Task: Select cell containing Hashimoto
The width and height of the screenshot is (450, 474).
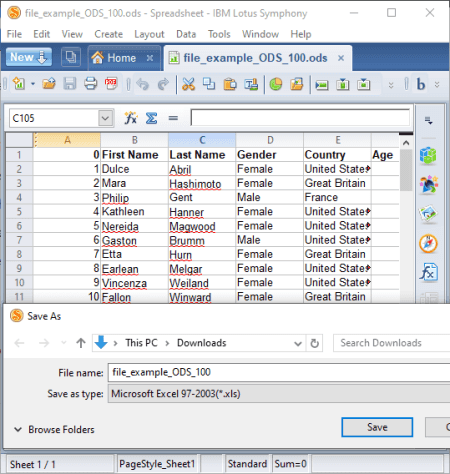Action: click(202, 183)
